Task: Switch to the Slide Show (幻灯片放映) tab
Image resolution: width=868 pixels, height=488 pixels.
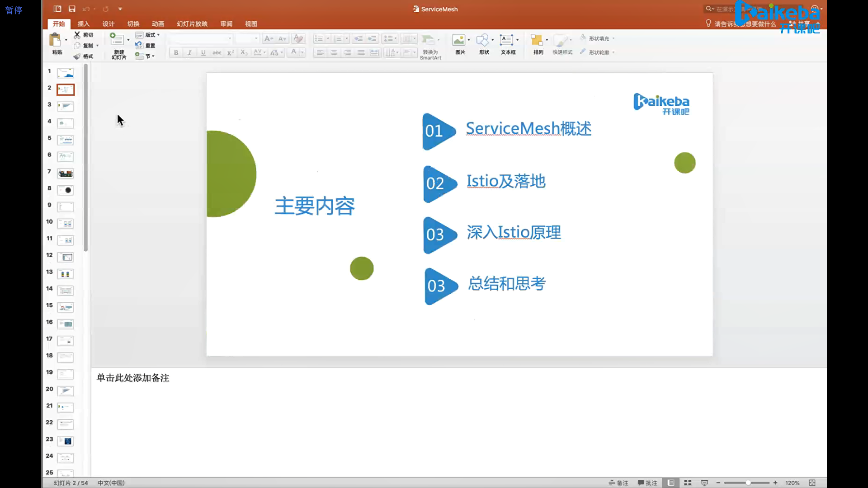Action: (192, 24)
